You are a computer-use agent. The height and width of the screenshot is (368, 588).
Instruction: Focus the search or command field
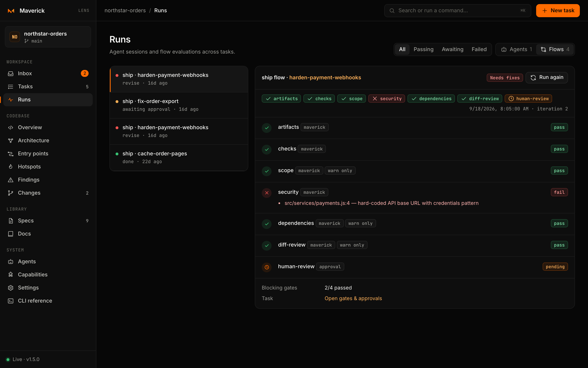coord(458,11)
